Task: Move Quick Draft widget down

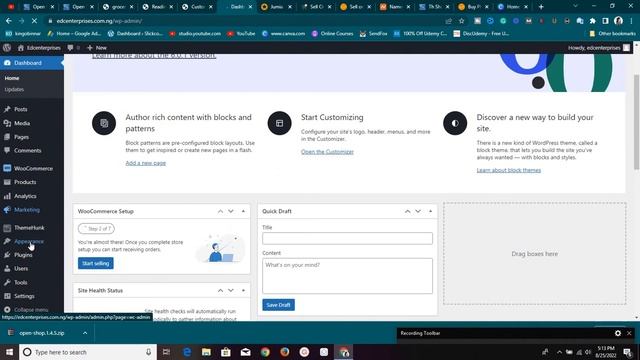Action: click(418, 211)
